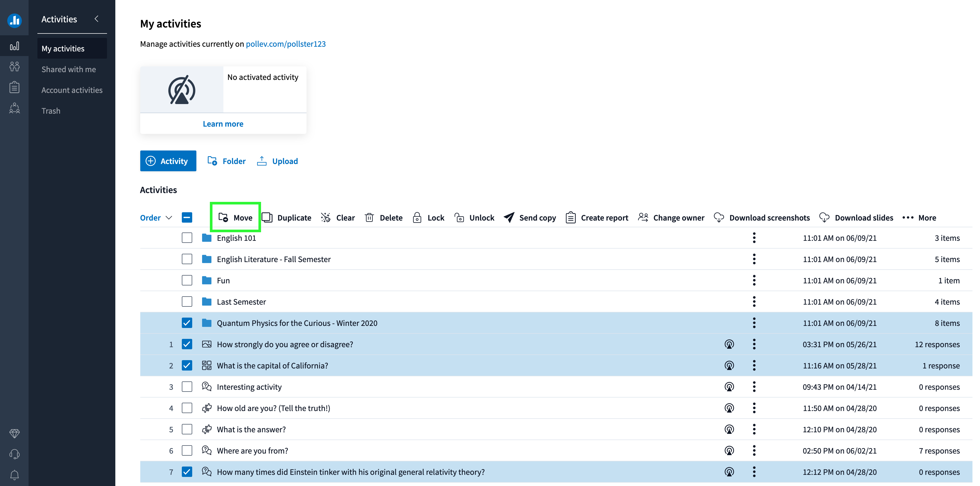Viewport: 980px width, 486px height.
Task: Open the headset support icon
Action: coord(15,454)
